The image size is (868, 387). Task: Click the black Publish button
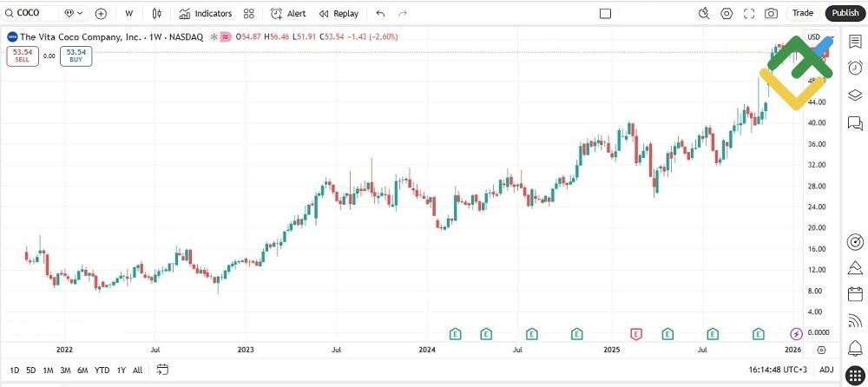[845, 13]
